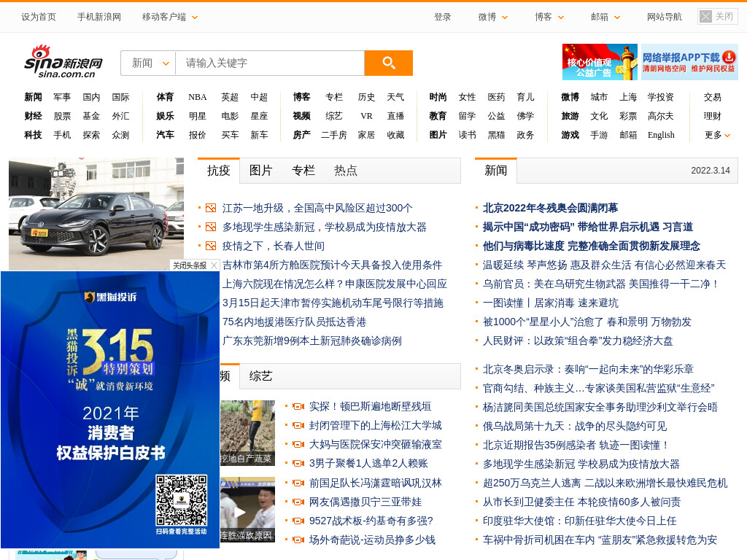Open the 核心价值观 公益广告 banner

coord(600,62)
